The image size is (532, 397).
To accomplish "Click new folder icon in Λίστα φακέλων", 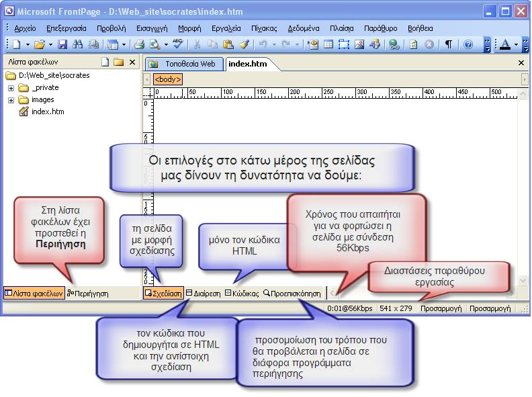I will [118, 62].
